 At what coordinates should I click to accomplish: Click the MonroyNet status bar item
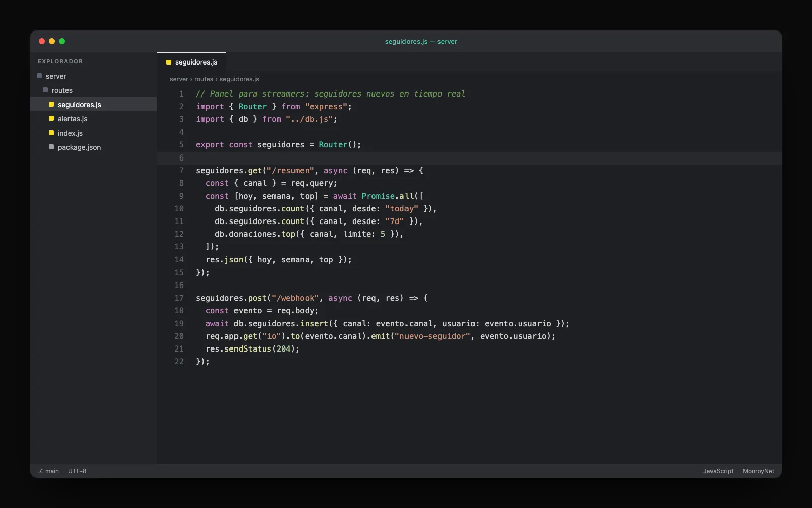tap(758, 471)
